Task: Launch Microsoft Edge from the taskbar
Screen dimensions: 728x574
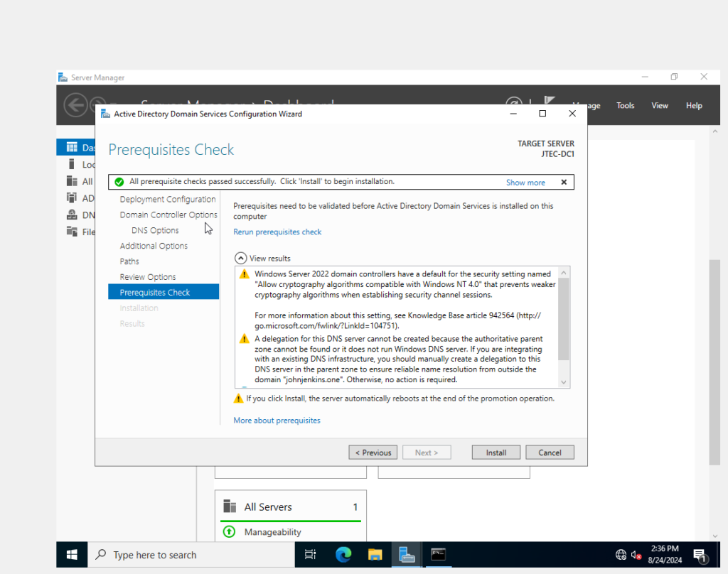Action: click(343, 555)
